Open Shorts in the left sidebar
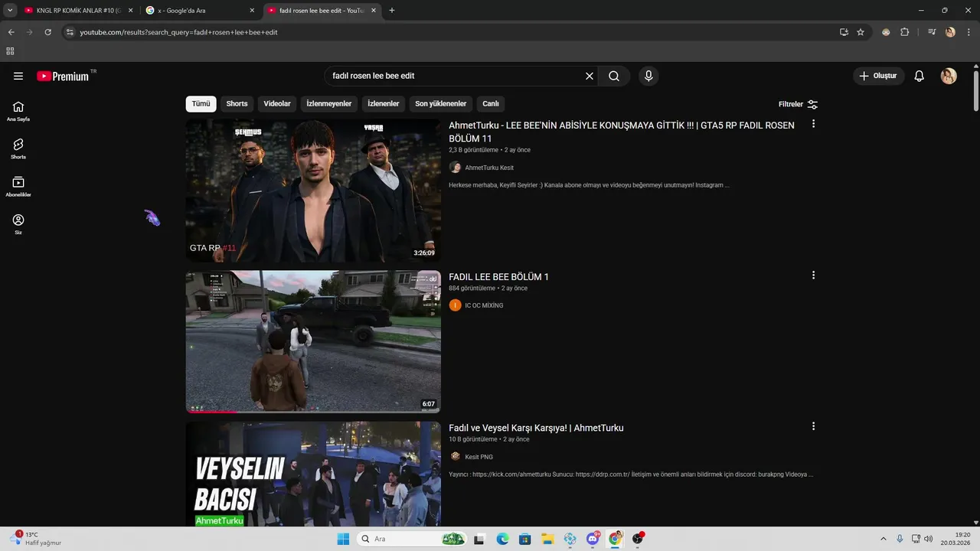 [x=18, y=148]
